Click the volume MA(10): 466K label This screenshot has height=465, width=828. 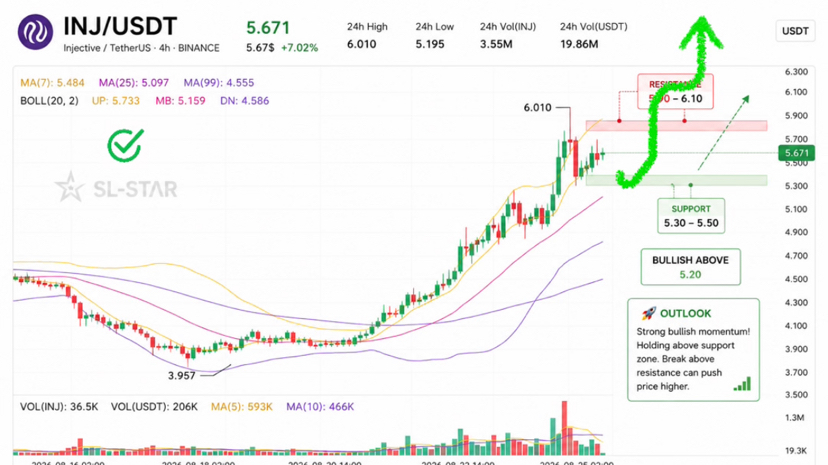coord(320,407)
